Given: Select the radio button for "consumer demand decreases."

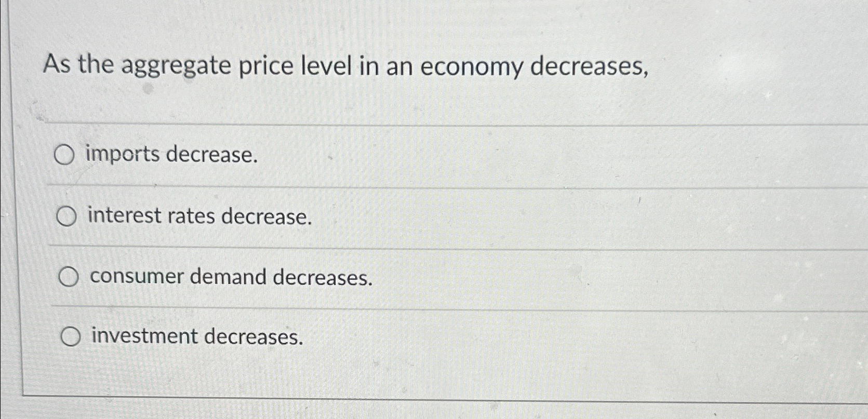Looking at the screenshot, I should tap(69, 277).
